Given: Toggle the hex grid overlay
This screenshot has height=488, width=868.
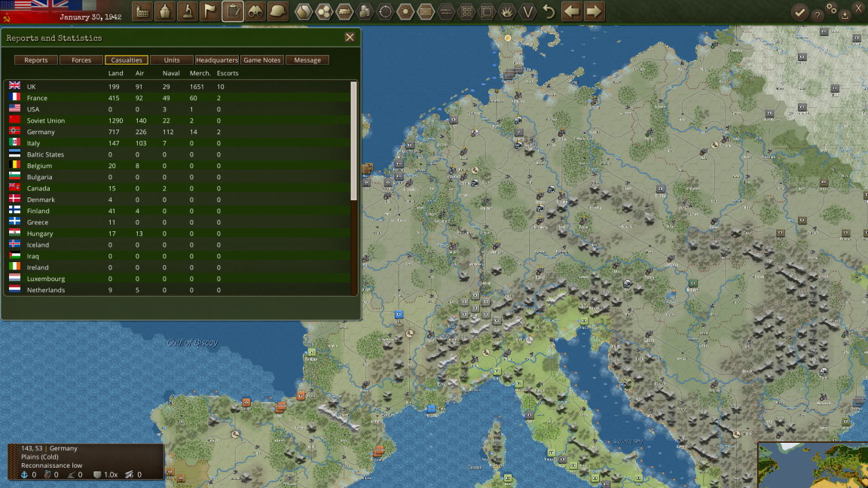Looking at the screenshot, I should [x=324, y=11].
